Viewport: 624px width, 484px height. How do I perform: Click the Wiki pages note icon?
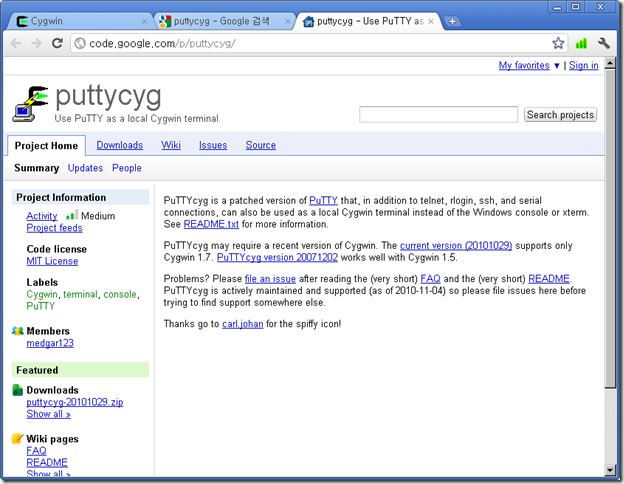pos(18,439)
